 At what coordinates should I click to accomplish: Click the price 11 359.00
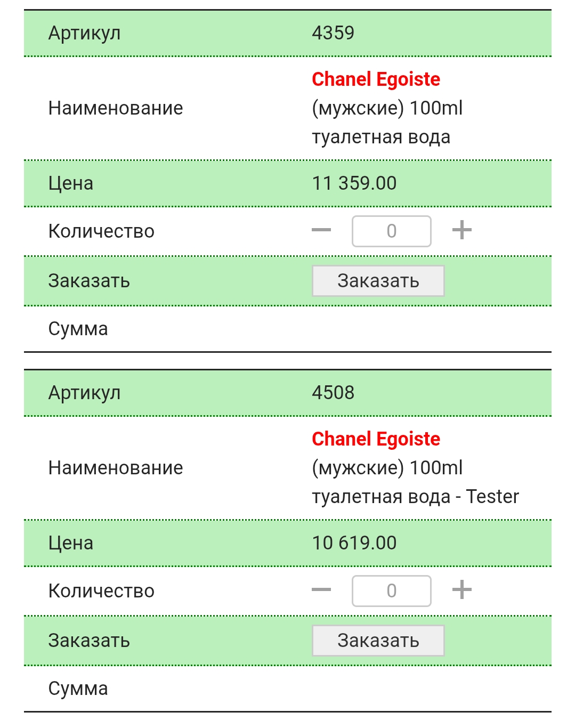pyautogui.click(x=354, y=183)
